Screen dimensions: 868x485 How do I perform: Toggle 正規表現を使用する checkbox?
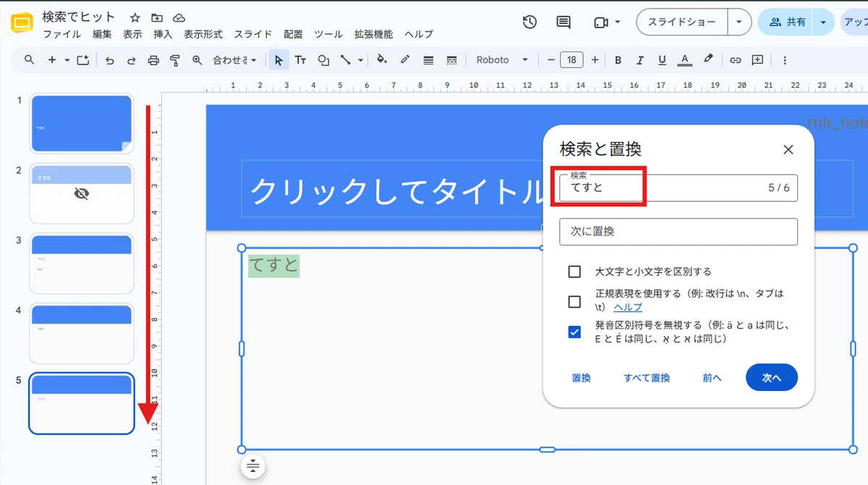pos(574,301)
